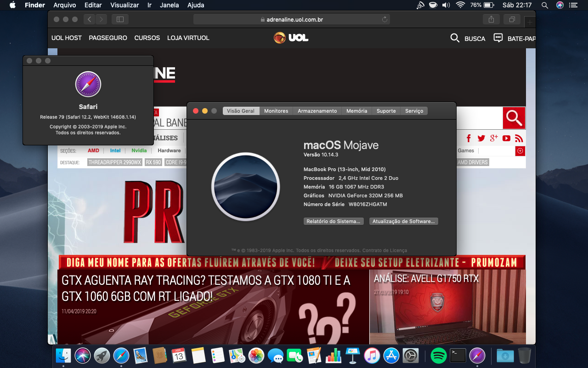588x368 pixels.
Task: Click the Safari share button
Action: click(x=491, y=19)
